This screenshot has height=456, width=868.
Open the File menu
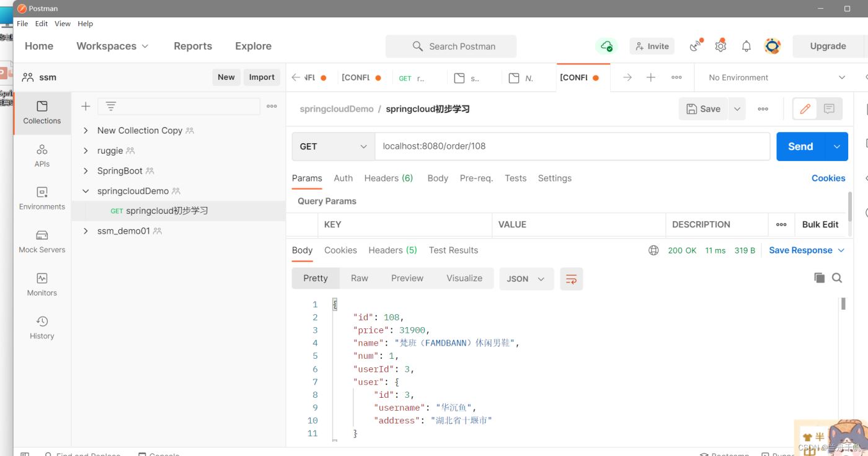(22, 24)
